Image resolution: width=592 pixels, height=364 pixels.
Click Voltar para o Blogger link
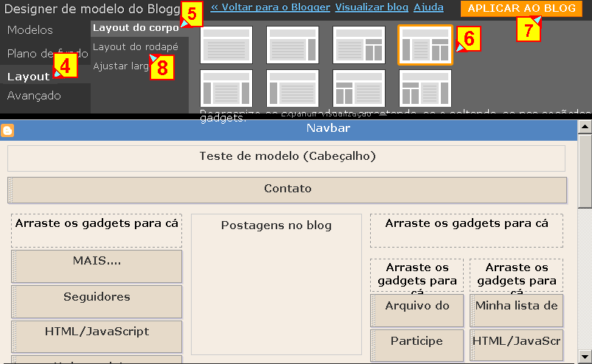pos(271,7)
